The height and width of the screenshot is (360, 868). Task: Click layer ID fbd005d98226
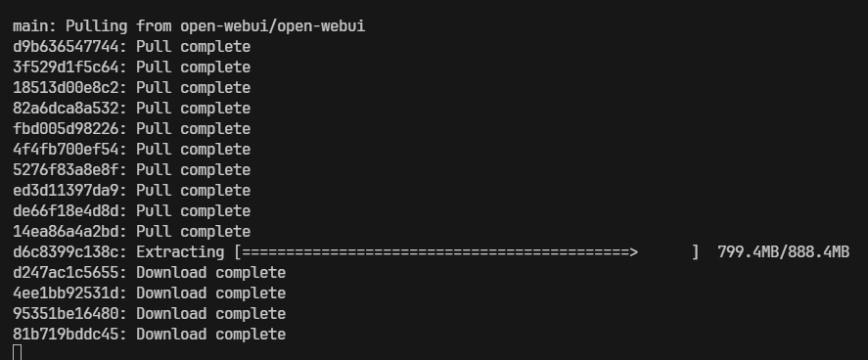click(x=66, y=129)
